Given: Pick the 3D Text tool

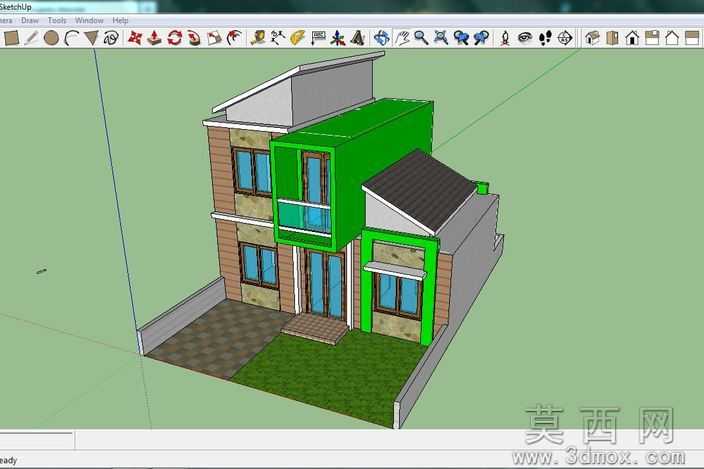Looking at the screenshot, I should pos(357,38).
